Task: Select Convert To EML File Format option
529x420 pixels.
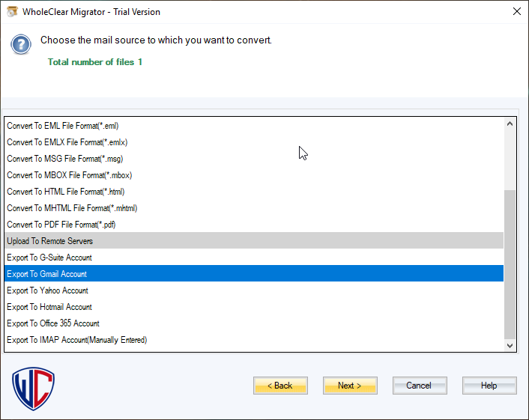Action: (63, 126)
